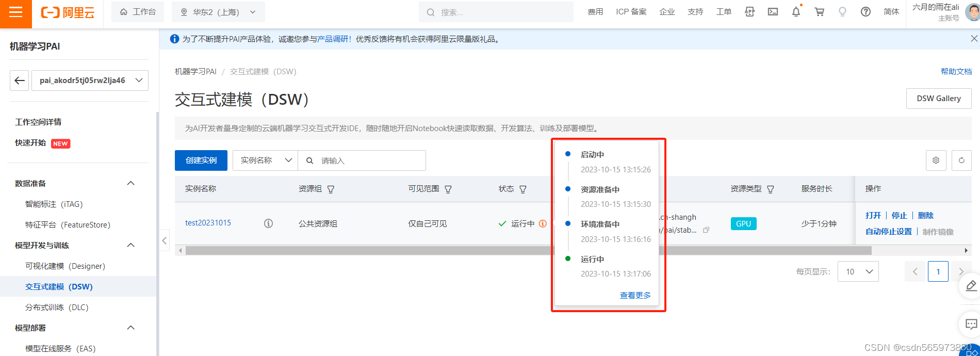Open the 帮助文档 link
The width and height of the screenshot is (980, 356).
point(956,72)
